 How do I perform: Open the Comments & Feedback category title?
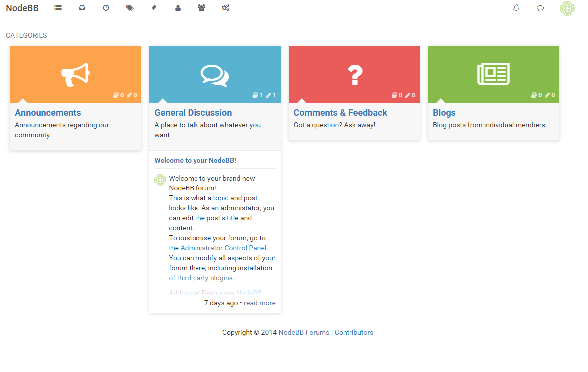point(340,113)
